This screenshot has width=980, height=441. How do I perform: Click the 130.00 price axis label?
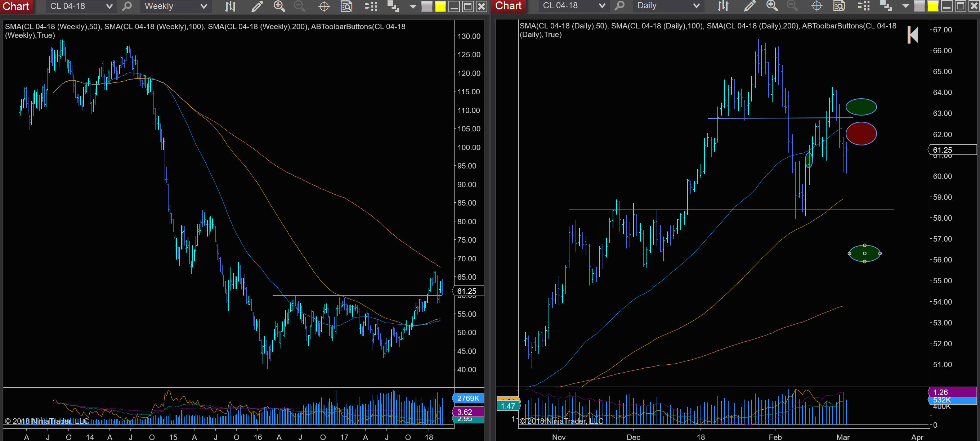click(x=469, y=36)
